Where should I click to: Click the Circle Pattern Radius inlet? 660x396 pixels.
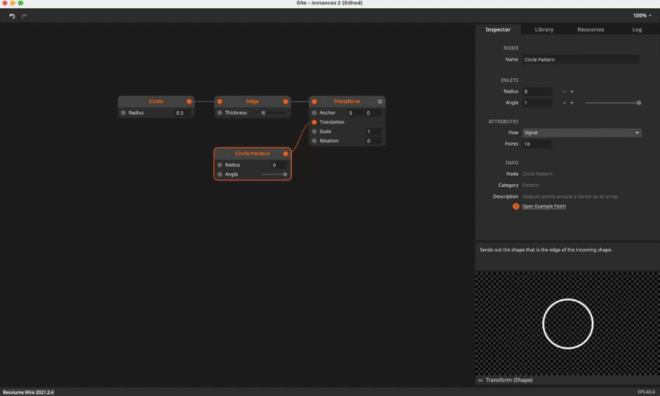220,165
